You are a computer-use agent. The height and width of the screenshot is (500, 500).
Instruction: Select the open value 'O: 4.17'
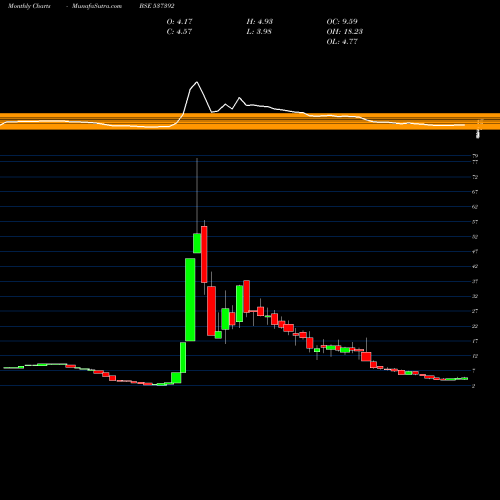[x=179, y=22]
